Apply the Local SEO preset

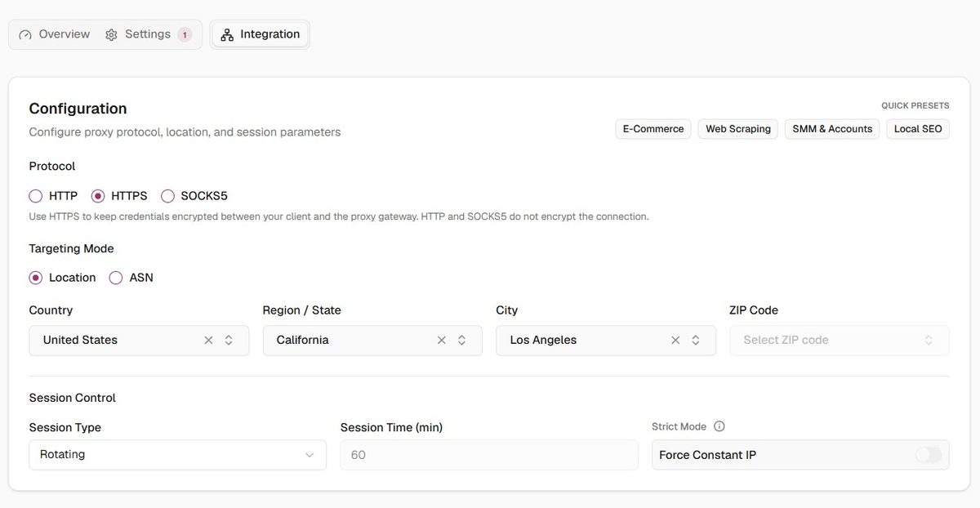point(918,129)
